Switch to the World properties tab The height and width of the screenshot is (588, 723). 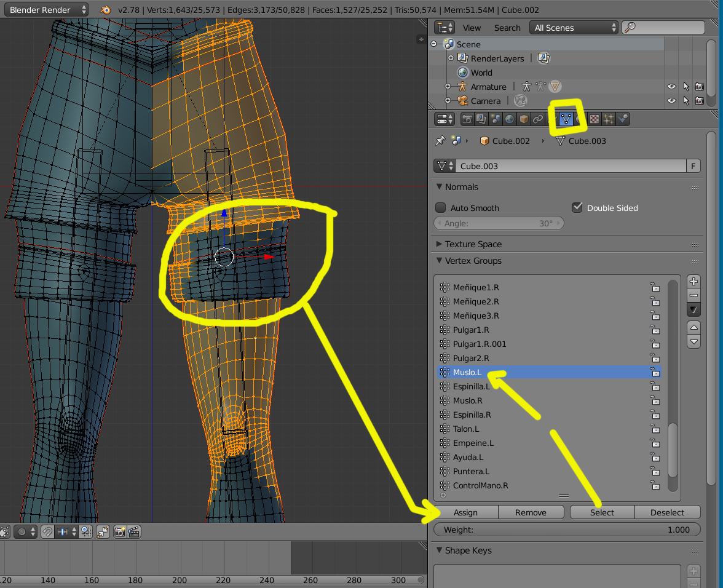click(x=510, y=119)
